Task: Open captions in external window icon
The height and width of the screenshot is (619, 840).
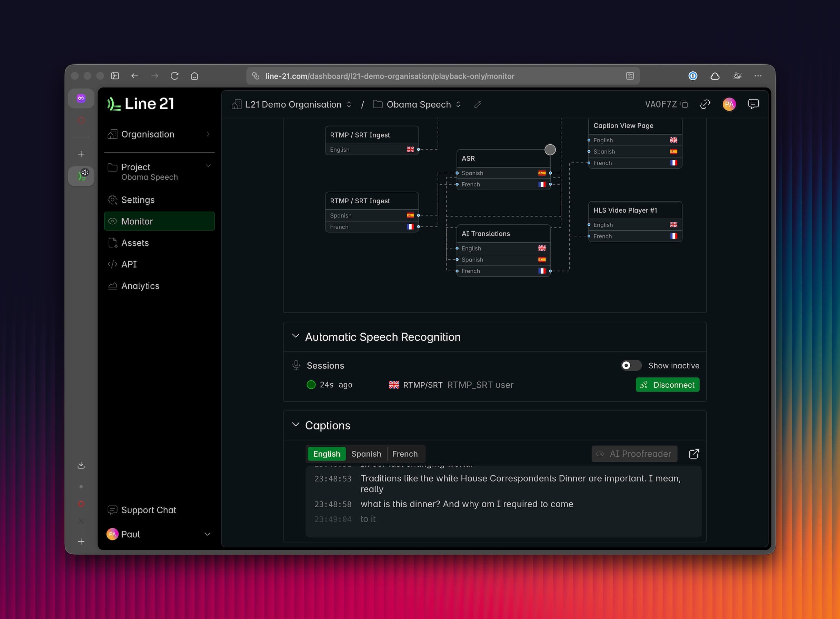Action: coord(694,454)
